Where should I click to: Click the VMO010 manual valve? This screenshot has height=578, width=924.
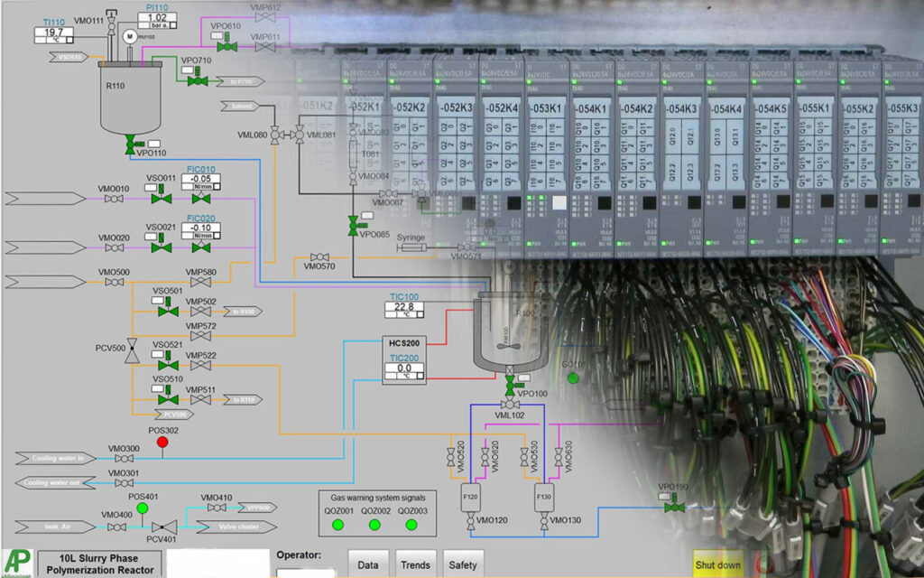(x=114, y=200)
